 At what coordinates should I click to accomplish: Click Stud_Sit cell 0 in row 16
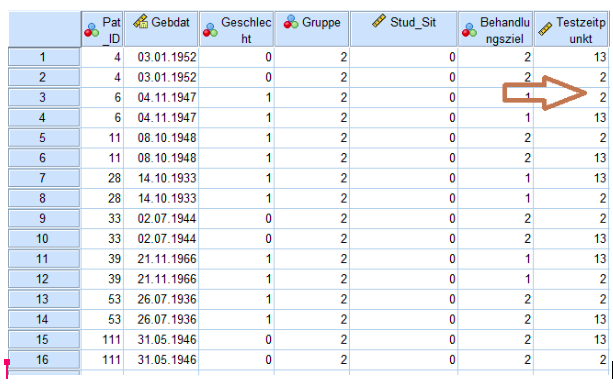(404, 360)
